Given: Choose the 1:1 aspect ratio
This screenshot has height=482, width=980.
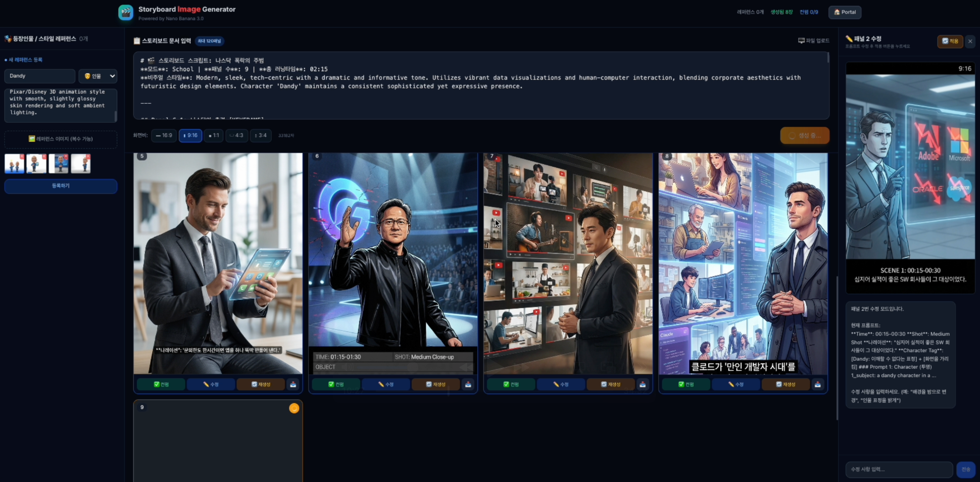Looking at the screenshot, I should coord(214,135).
